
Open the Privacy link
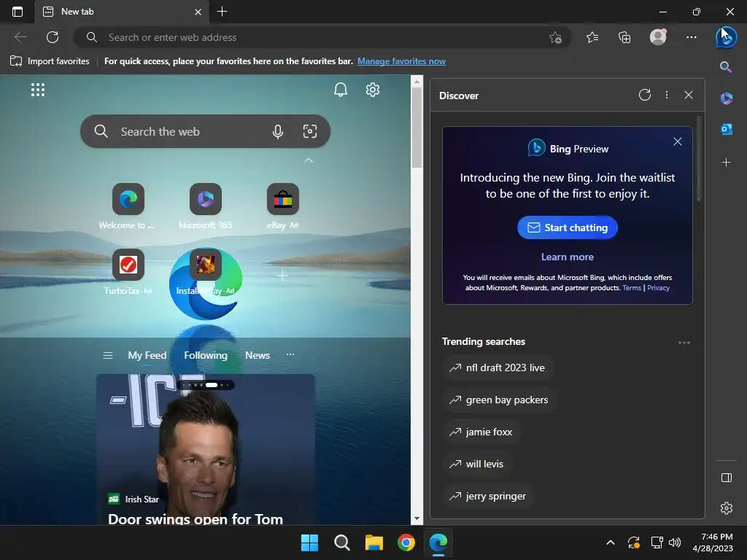pos(658,287)
